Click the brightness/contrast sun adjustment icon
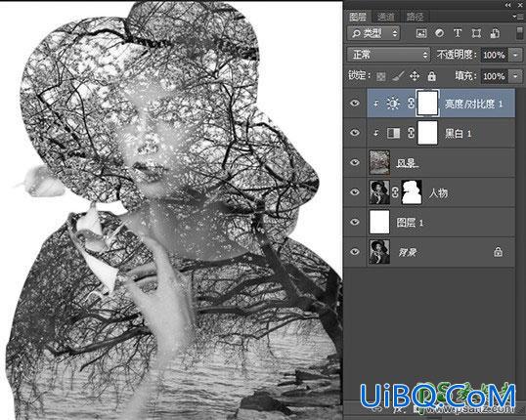The width and height of the screenshot is (526, 420). 393,104
